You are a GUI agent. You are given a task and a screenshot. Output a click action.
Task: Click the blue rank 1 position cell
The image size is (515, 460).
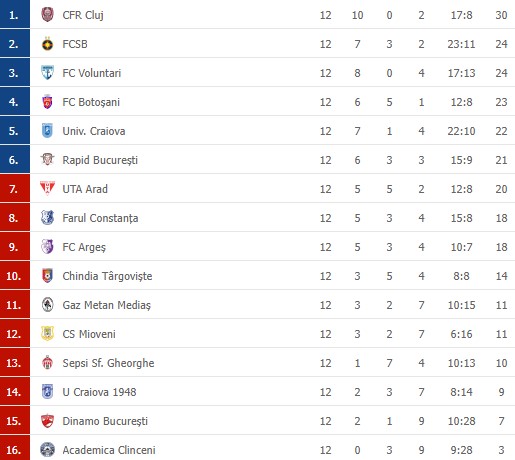click(15, 14)
